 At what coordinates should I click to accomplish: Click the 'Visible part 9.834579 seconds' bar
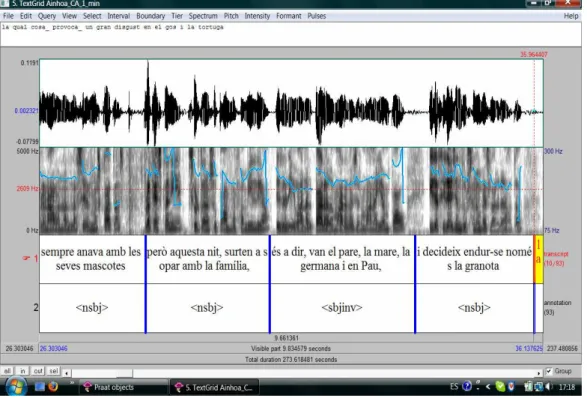pyautogui.click(x=291, y=349)
